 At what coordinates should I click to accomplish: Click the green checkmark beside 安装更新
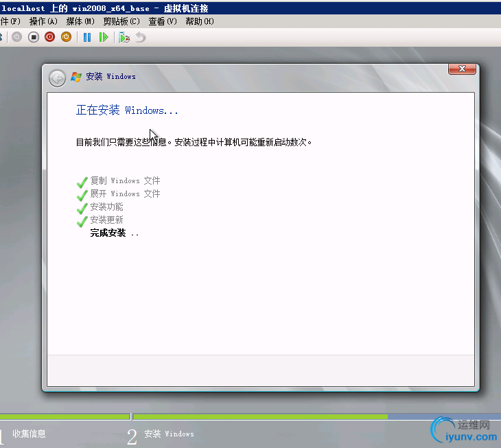click(82, 222)
